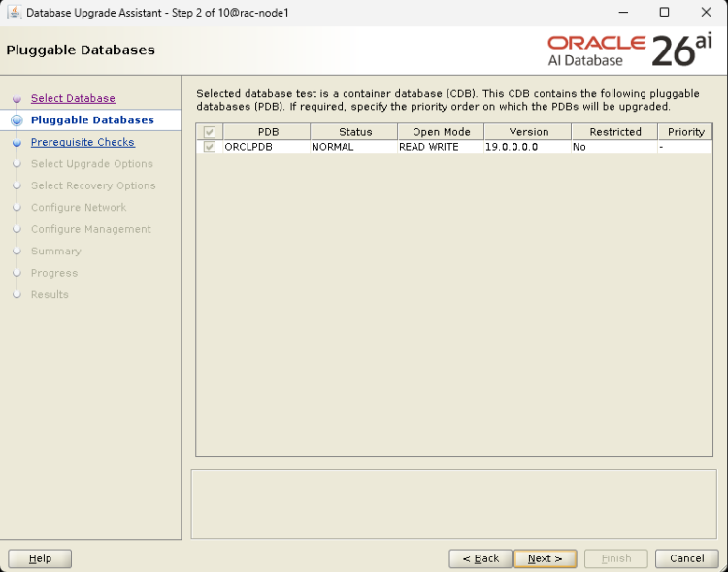The width and height of the screenshot is (728, 572).
Task: Go to the Select Database step
Action: pyautogui.click(x=74, y=98)
